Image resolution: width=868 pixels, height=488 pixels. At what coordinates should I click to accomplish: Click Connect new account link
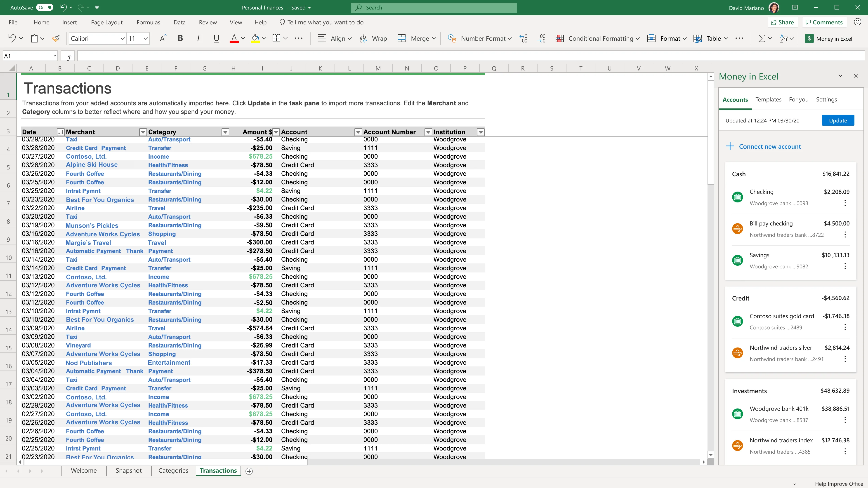click(770, 146)
